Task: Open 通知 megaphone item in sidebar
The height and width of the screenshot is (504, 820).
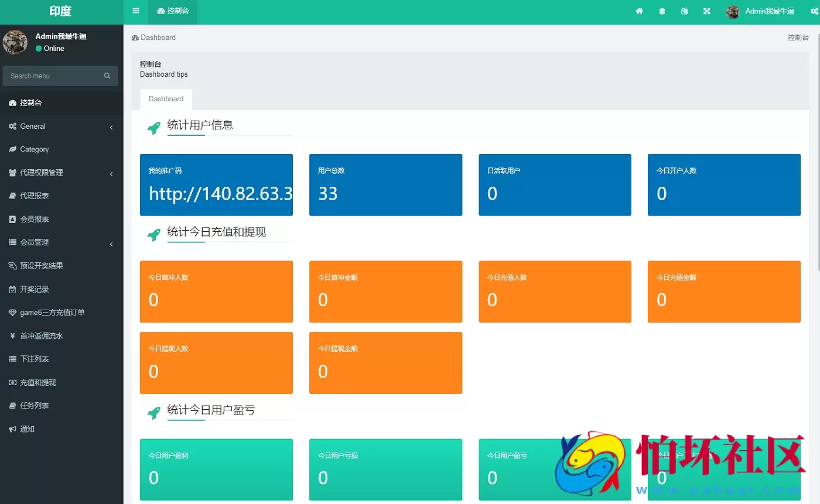Action: [27, 429]
